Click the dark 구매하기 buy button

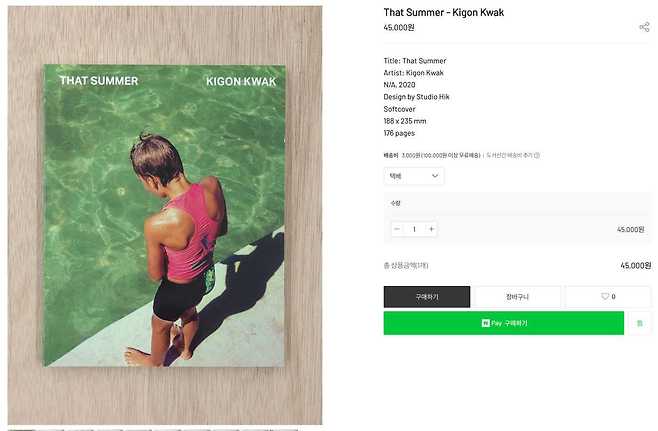pyautogui.click(x=427, y=297)
